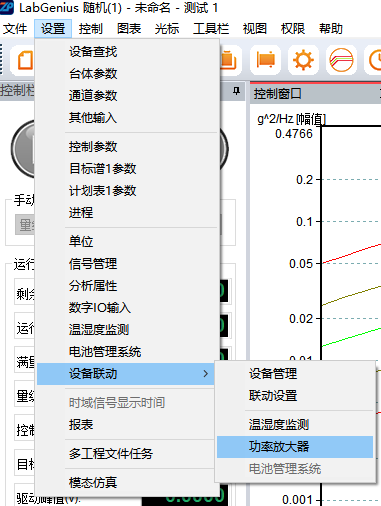Select 其他输入 menu entry
Viewport: 381px width, 506px height.
coord(127,118)
